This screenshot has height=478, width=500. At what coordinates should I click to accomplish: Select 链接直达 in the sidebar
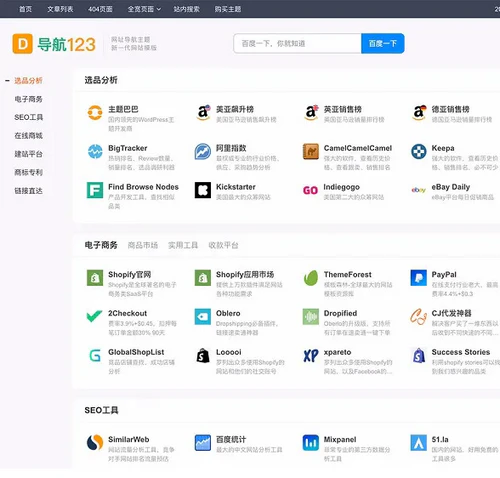(x=28, y=191)
